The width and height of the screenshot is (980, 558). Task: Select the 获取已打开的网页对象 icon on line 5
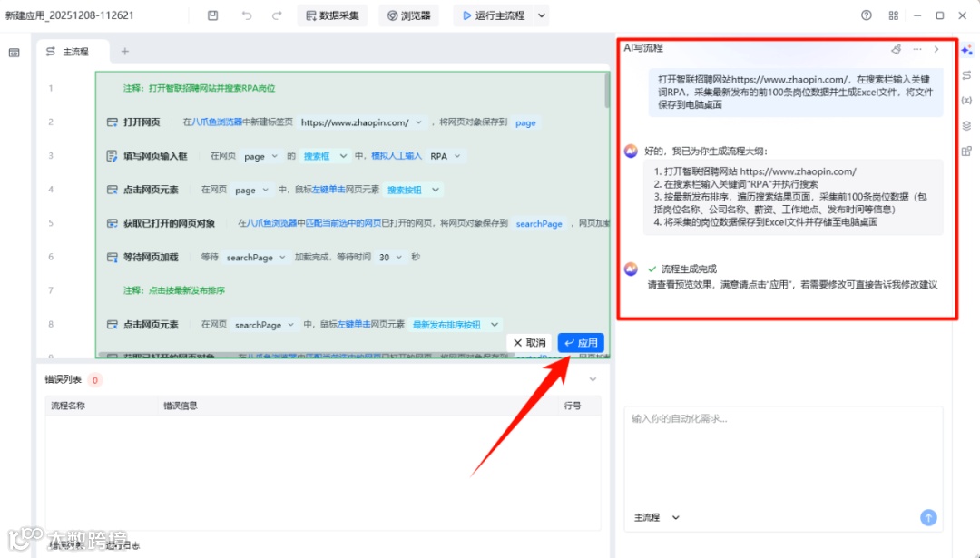(x=112, y=223)
